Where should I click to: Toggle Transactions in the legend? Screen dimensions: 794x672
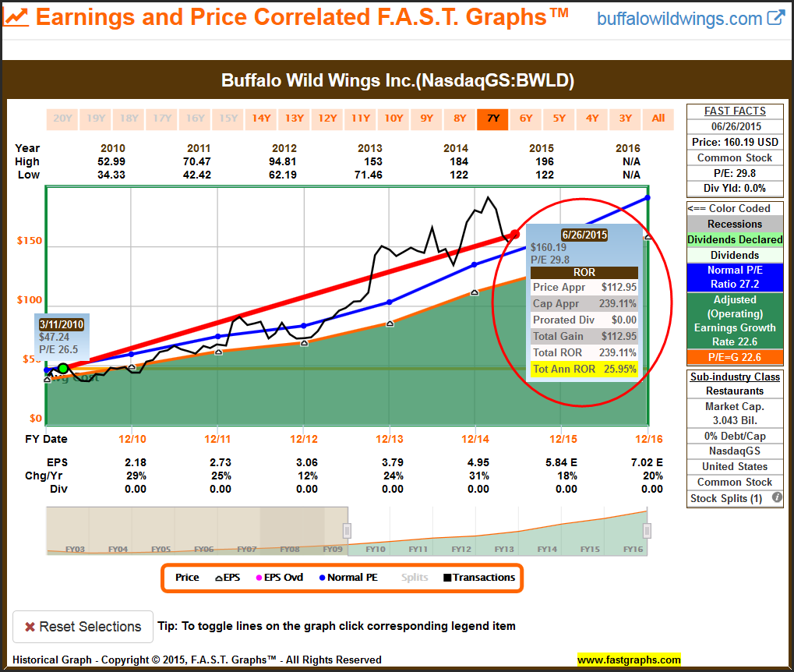(x=479, y=578)
